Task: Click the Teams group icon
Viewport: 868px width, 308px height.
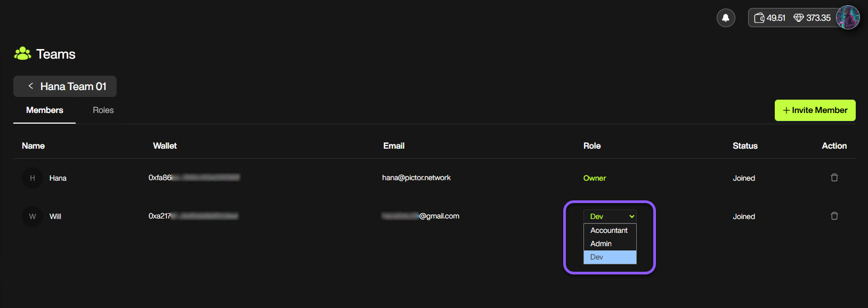Action: point(22,54)
